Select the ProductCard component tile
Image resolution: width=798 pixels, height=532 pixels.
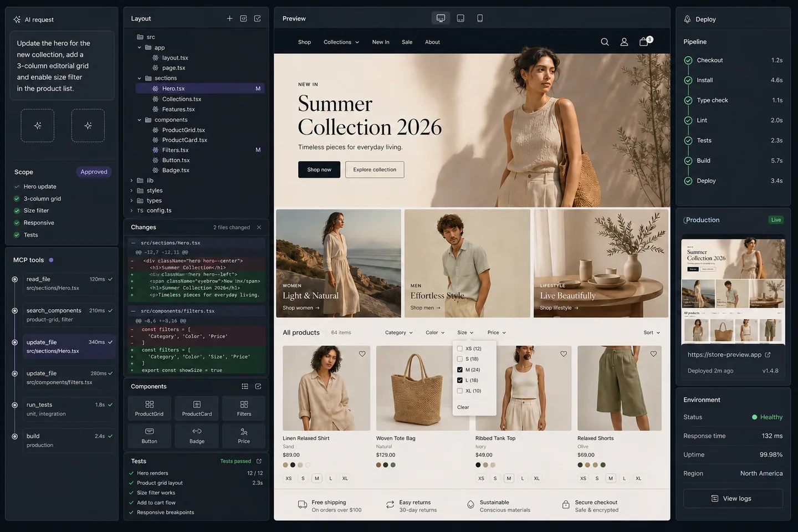tap(197, 408)
